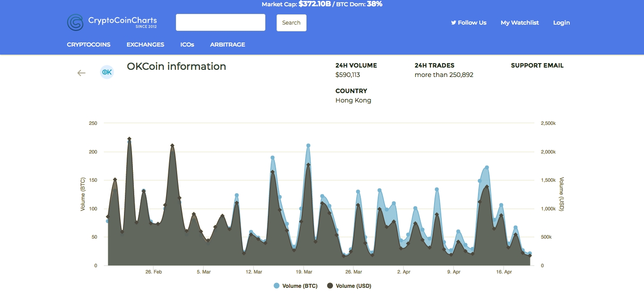Viewport: 644px width, 295px height.
Task: Click the 9. Apr axis label
Action: point(454,272)
